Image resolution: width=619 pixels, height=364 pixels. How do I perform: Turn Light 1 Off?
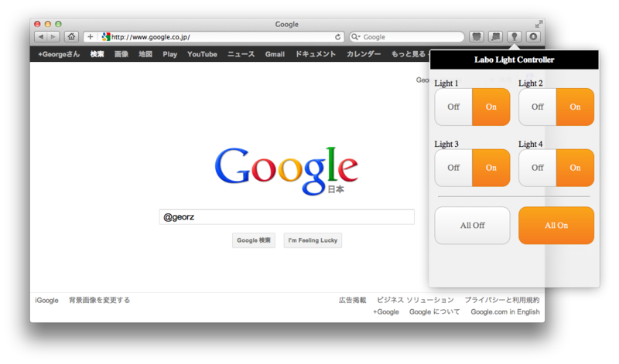pyautogui.click(x=453, y=107)
